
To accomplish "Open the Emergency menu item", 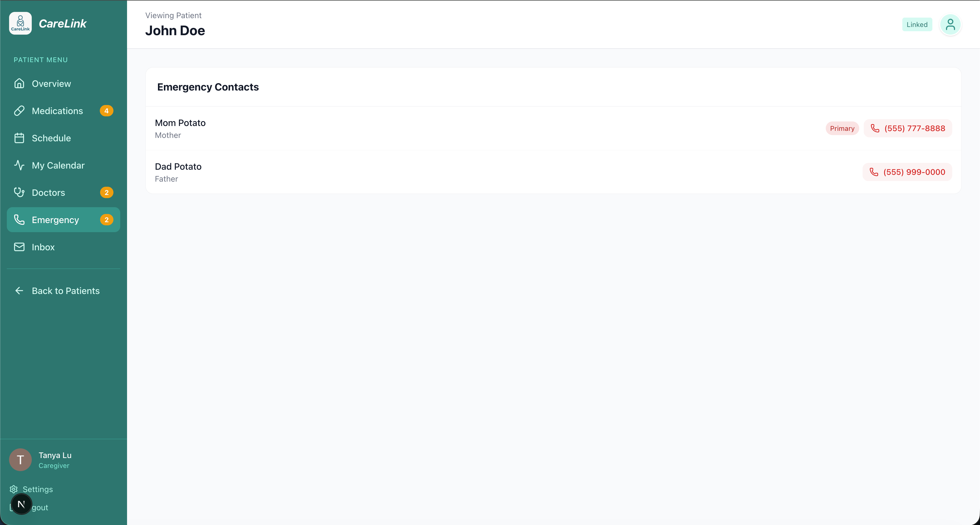I will (x=56, y=220).
